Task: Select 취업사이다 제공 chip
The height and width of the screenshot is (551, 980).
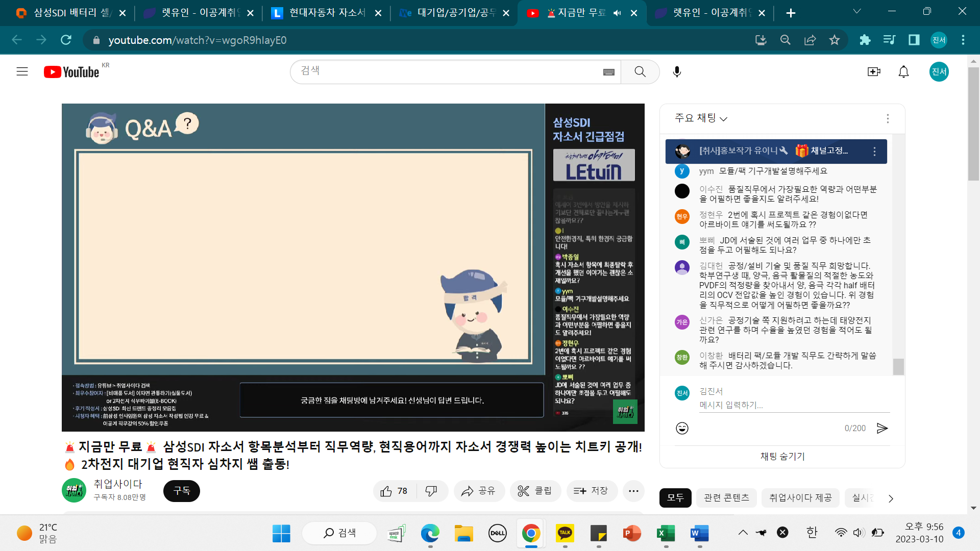Action: click(x=800, y=498)
